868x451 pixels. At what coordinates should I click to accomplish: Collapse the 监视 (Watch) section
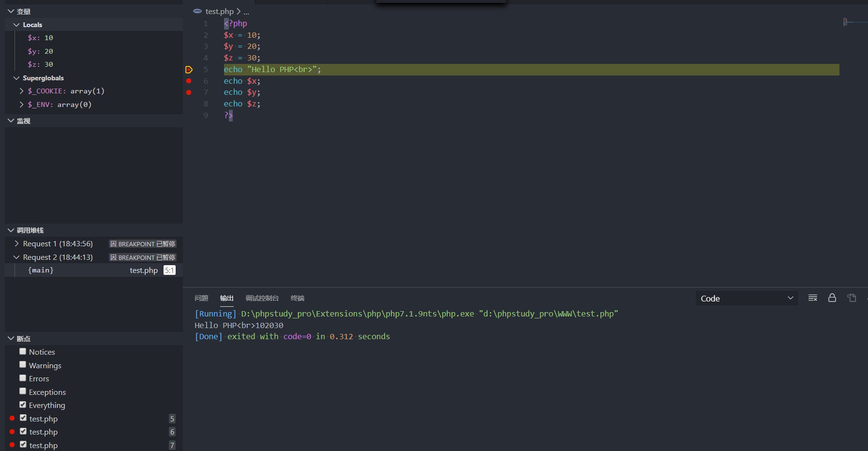pos(11,120)
